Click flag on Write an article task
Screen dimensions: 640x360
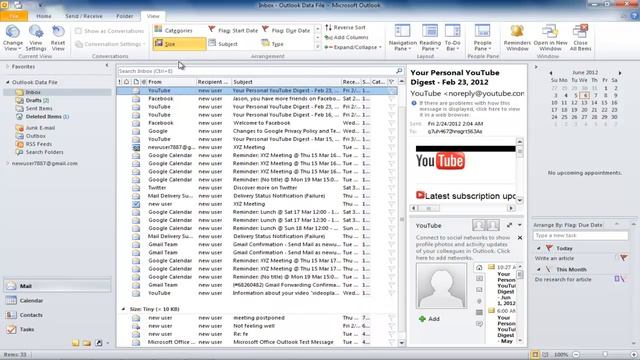623,258
